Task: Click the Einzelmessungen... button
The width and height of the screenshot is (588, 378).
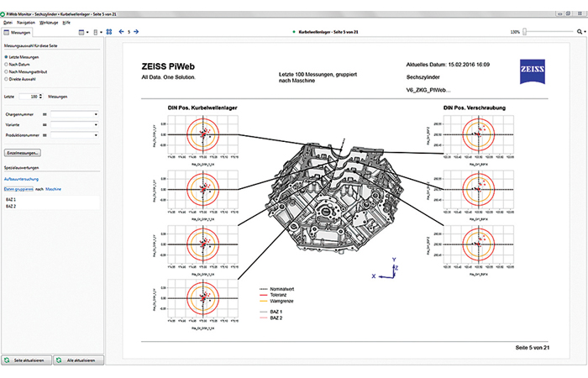Action: coord(23,153)
